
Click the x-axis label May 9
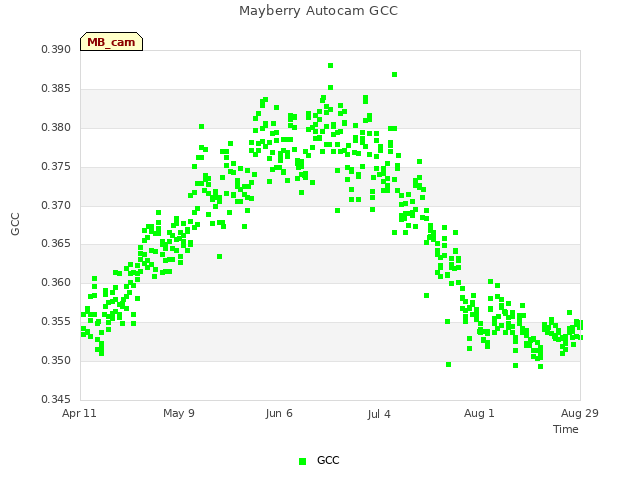click(179, 413)
